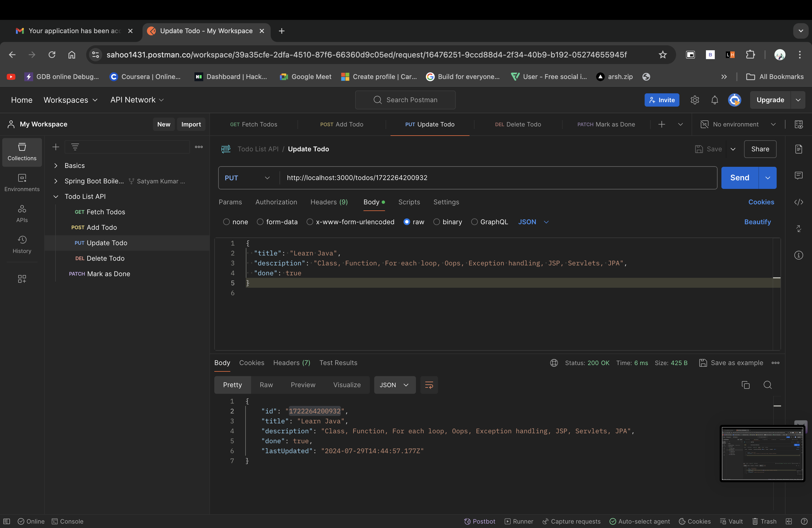Open the Postbot assistant

(x=479, y=521)
